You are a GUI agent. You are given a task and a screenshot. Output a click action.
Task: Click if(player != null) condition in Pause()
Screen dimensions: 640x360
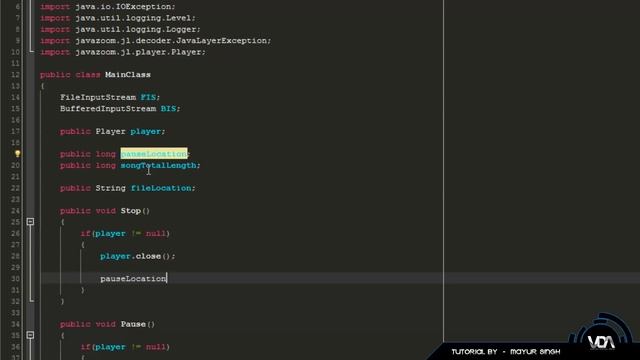[125, 347]
